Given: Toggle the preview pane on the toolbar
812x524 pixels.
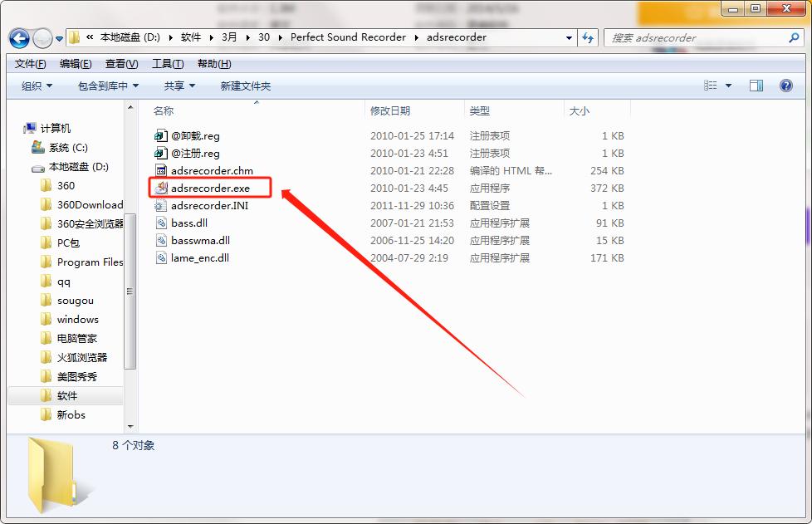Looking at the screenshot, I should click(x=756, y=85).
